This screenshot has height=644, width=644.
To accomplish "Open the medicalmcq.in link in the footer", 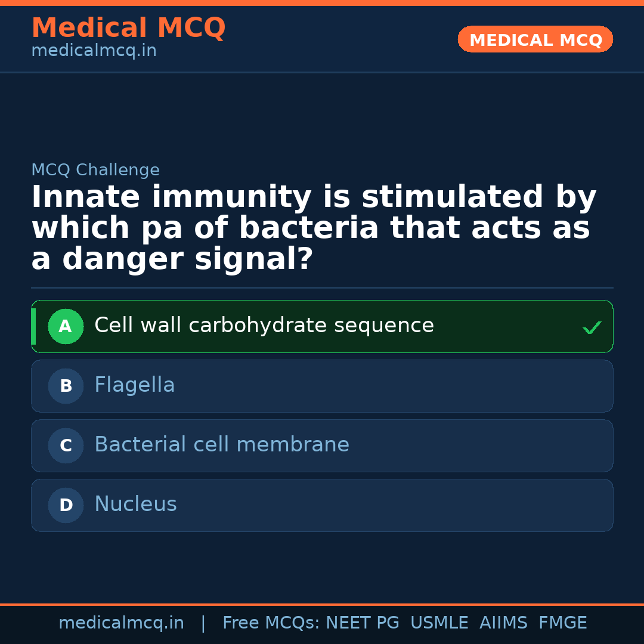I will click(121, 623).
